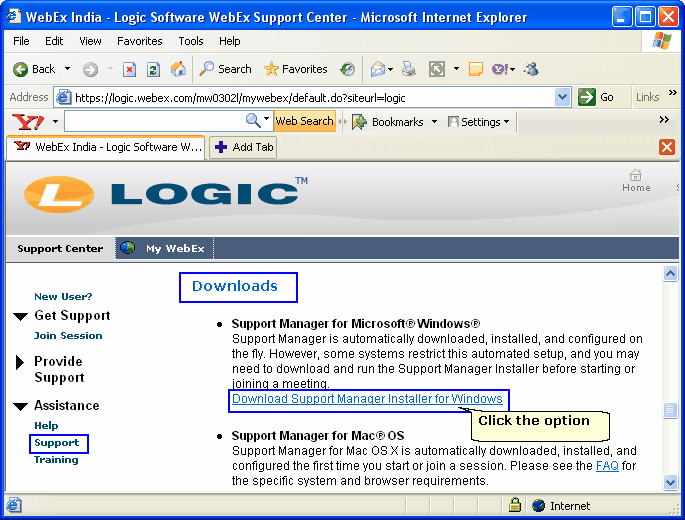The width and height of the screenshot is (685, 520).
Task: Click the padlock security status icon
Action: click(x=515, y=505)
